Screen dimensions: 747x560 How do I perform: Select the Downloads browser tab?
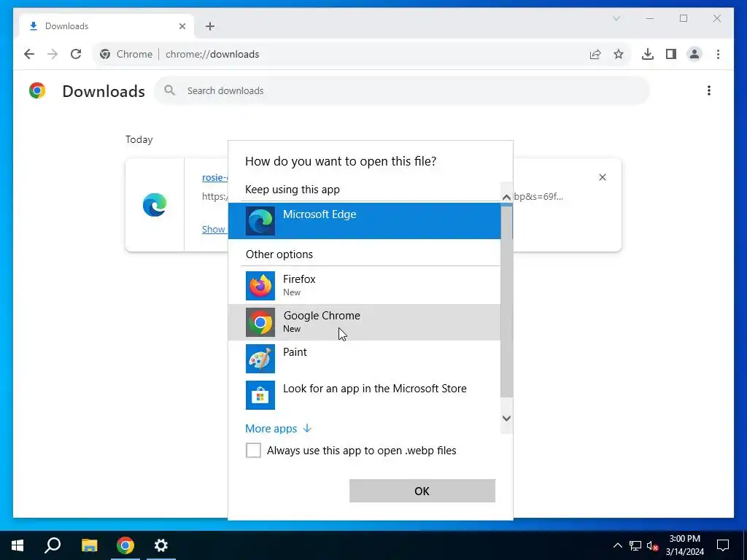pyautogui.click(x=107, y=26)
